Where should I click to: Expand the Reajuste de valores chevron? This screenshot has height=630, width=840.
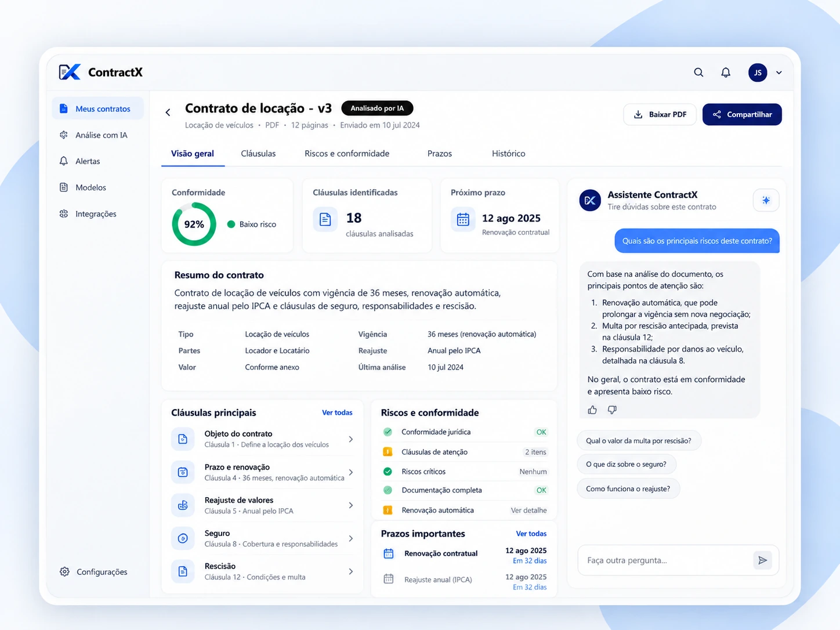[351, 505]
